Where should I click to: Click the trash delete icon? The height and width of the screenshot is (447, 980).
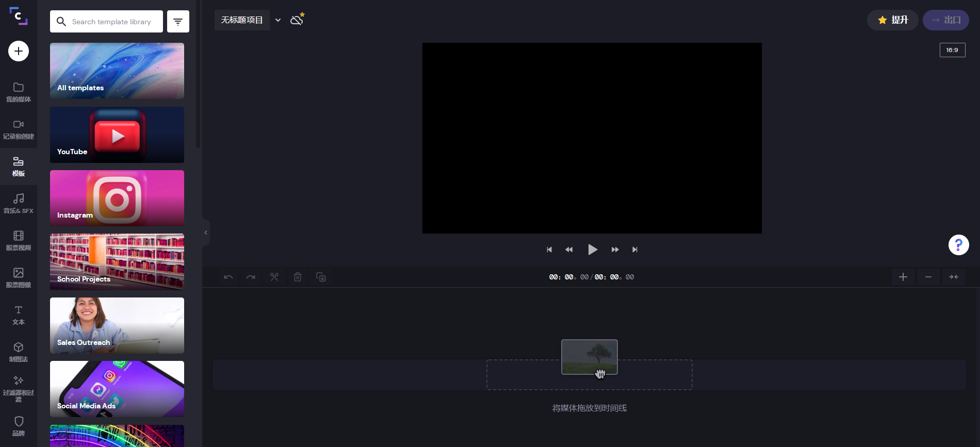point(298,277)
